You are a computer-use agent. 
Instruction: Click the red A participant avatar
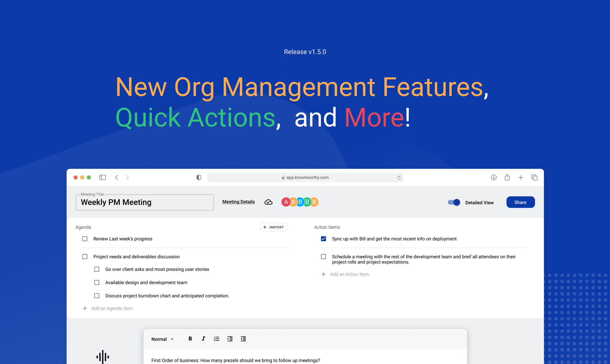click(286, 202)
